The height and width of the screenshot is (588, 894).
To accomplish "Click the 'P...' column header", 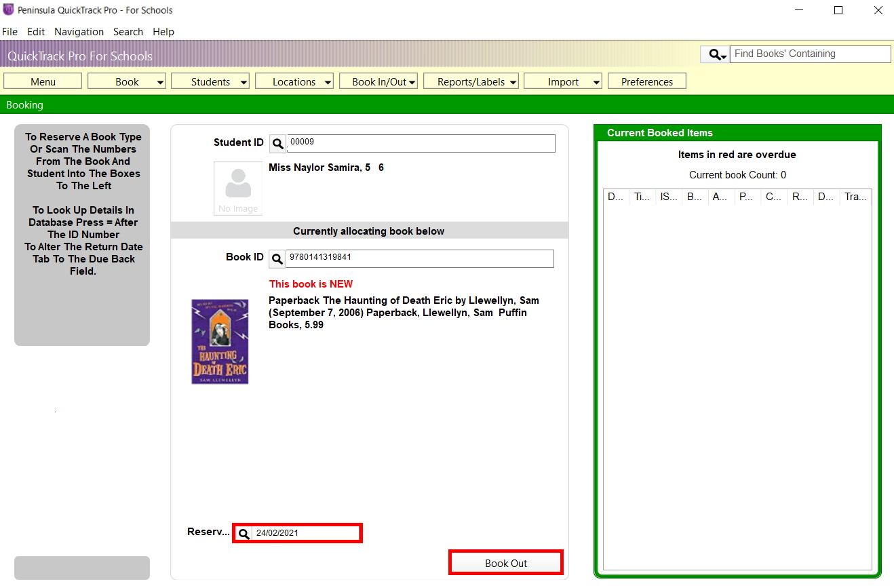I will tap(747, 197).
